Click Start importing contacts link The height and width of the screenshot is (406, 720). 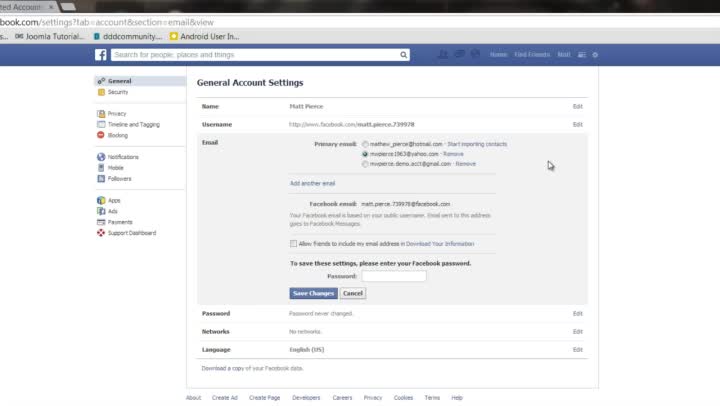tap(477, 144)
